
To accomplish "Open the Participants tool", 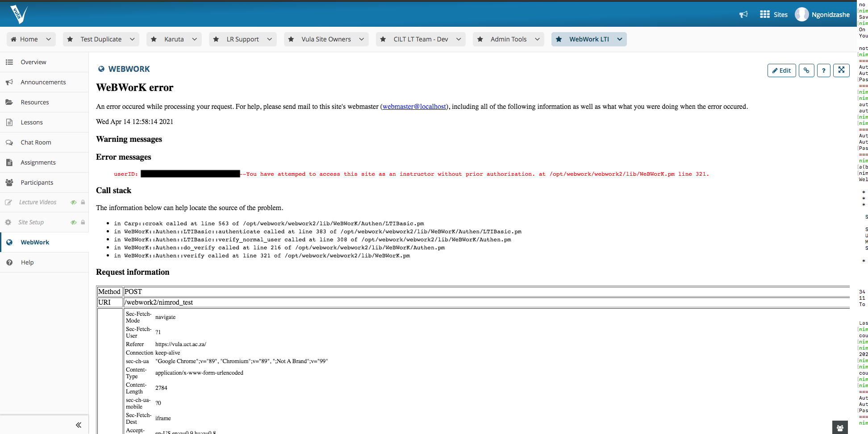I will click(x=44, y=182).
